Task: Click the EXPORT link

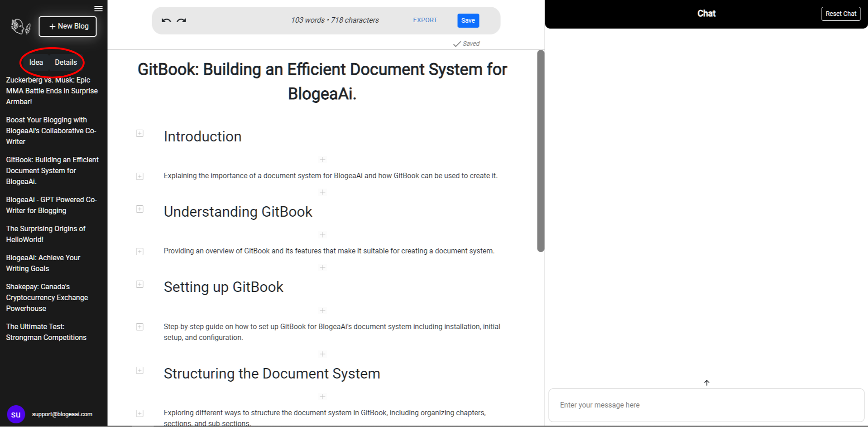Action: coord(425,20)
